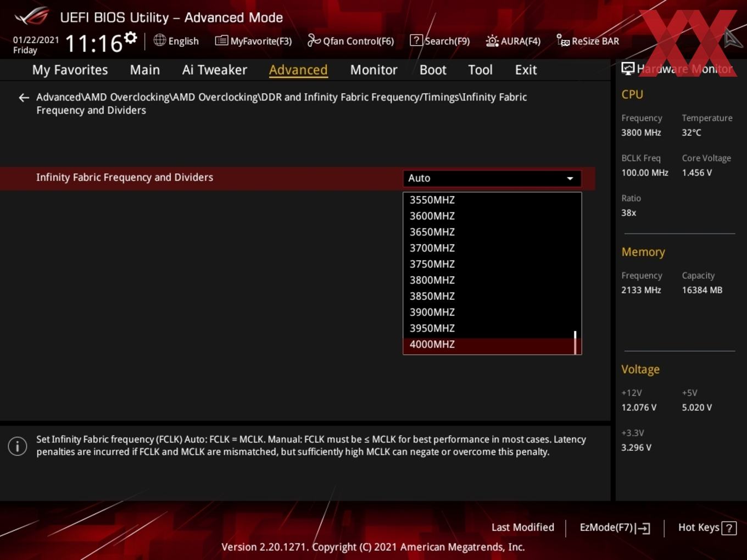Open Last Modified settings list
The height and width of the screenshot is (560, 747).
523,527
